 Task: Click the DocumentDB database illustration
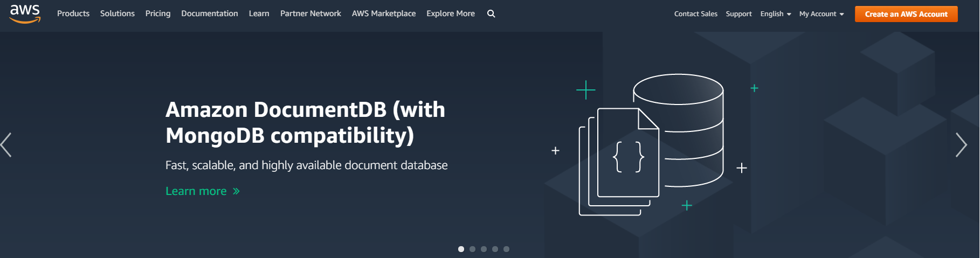pos(651,145)
